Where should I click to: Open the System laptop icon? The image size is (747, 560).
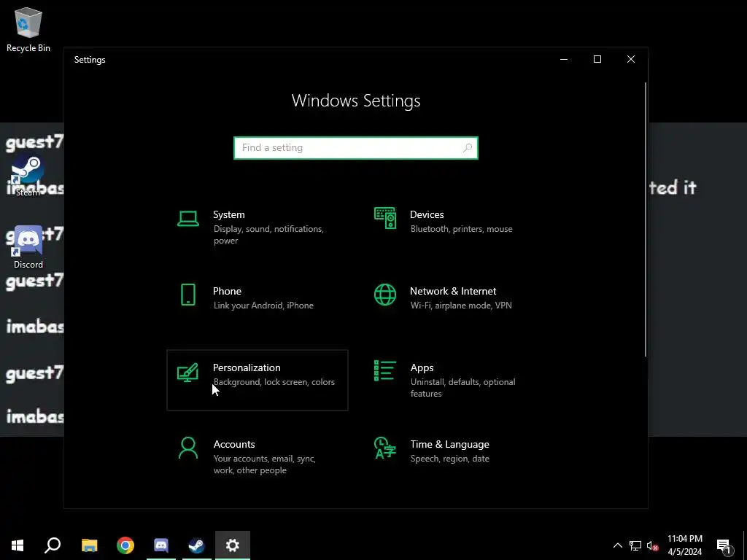coord(187,219)
